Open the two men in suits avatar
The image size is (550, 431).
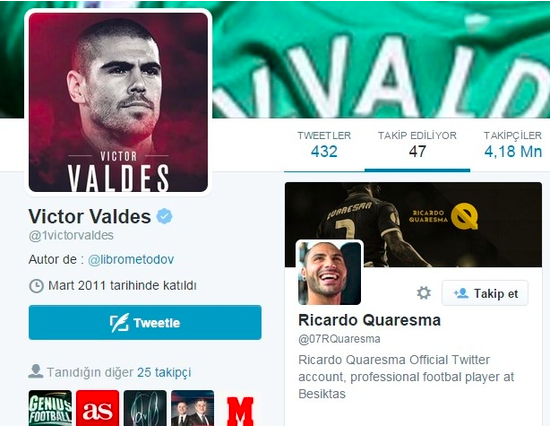192,408
